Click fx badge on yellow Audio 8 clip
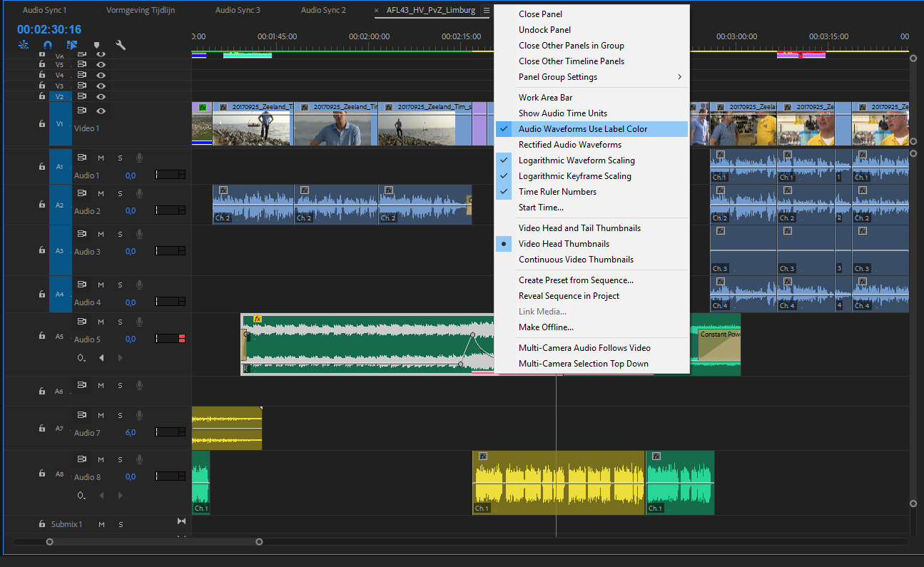 click(x=483, y=456)
